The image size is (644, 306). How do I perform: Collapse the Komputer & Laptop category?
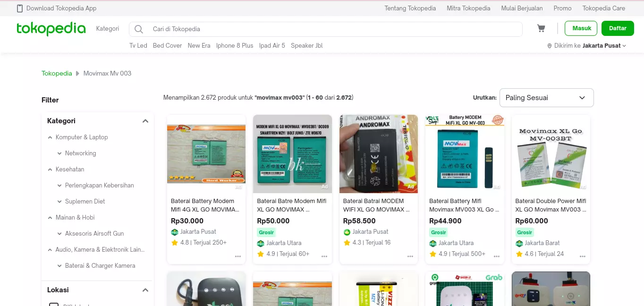click(x=50, y=137)
